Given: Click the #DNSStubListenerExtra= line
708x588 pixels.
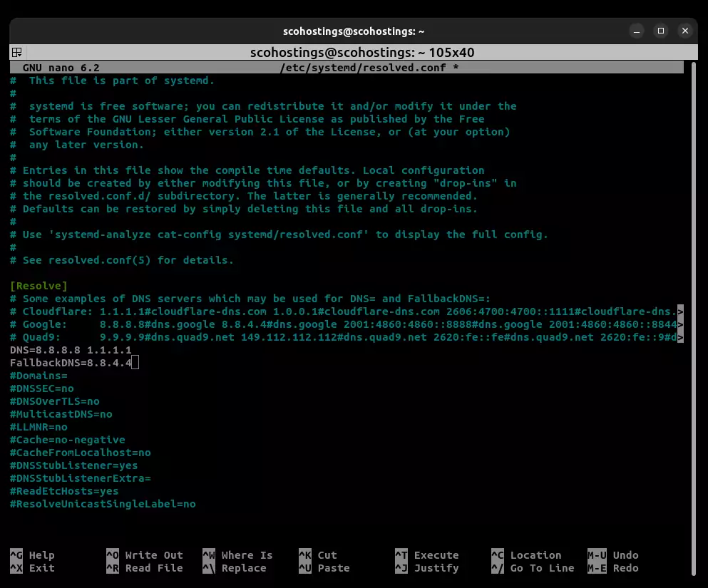Looking at the screenshot, I should (81, 478).
